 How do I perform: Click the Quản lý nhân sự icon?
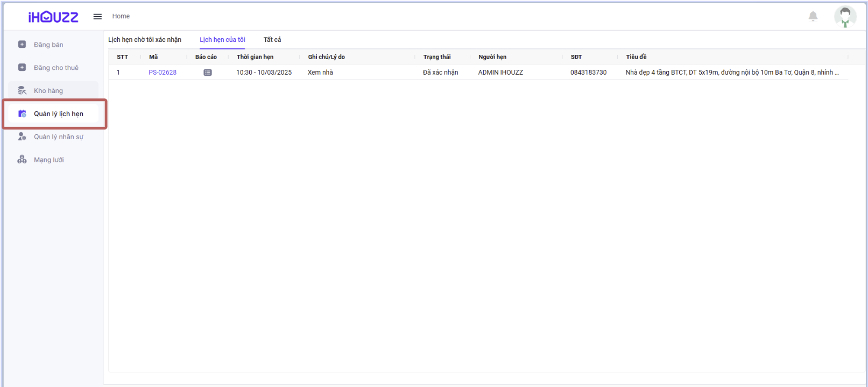click(x=22, y=137)
